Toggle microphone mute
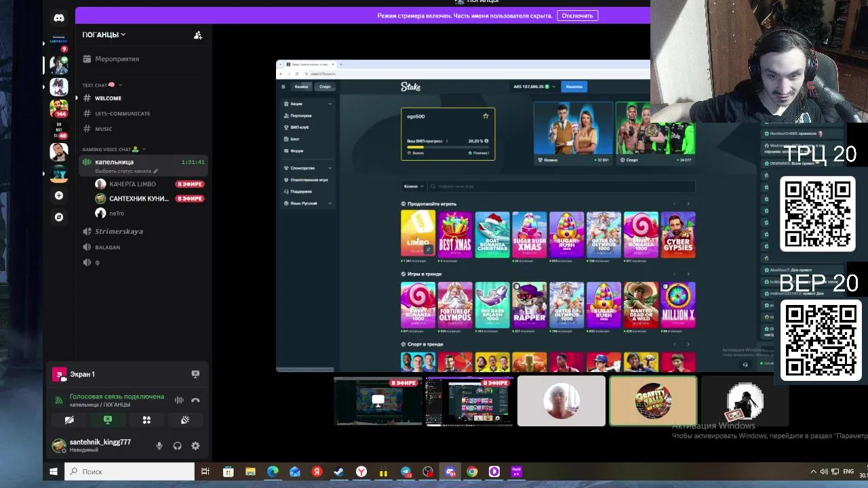 [159, 446]
